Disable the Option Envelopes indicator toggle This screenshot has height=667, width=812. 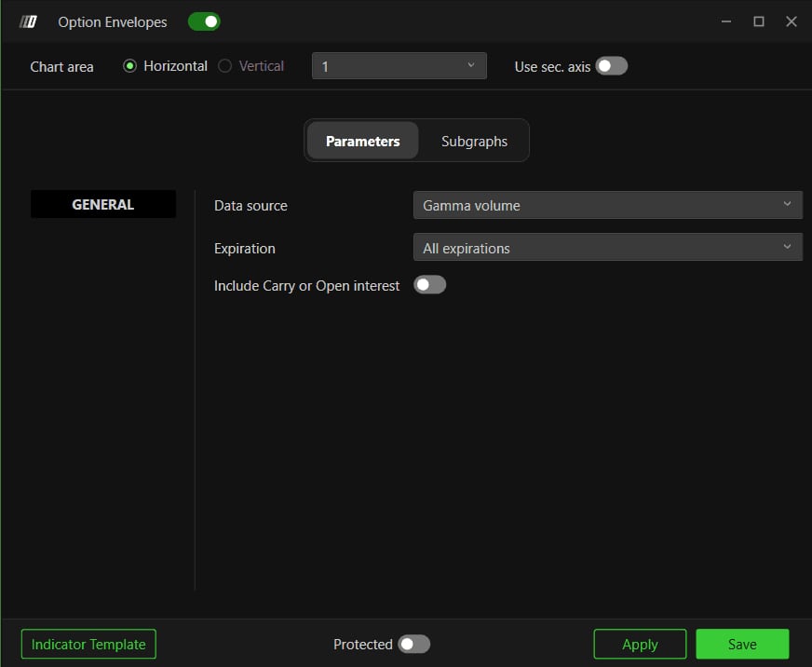[204, 21]
